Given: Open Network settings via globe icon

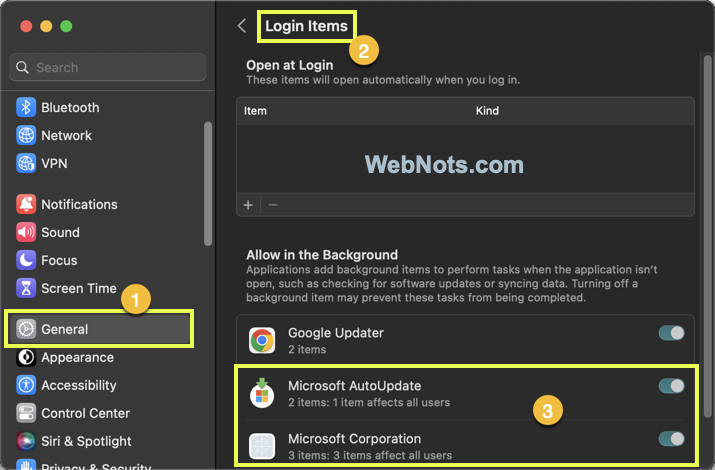Looking at the screenshot, I should click(x=26, y=136).
